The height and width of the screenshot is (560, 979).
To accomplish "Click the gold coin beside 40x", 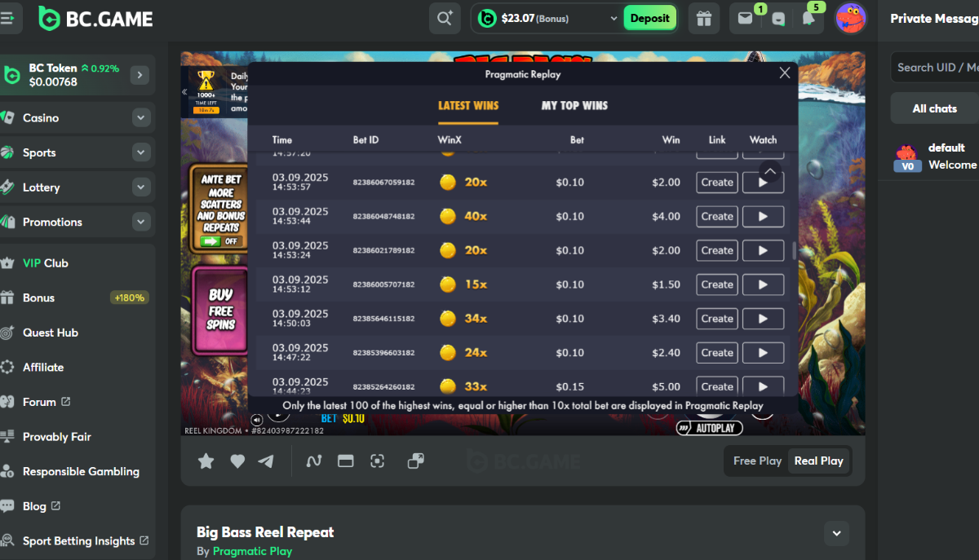I will 447,216.
